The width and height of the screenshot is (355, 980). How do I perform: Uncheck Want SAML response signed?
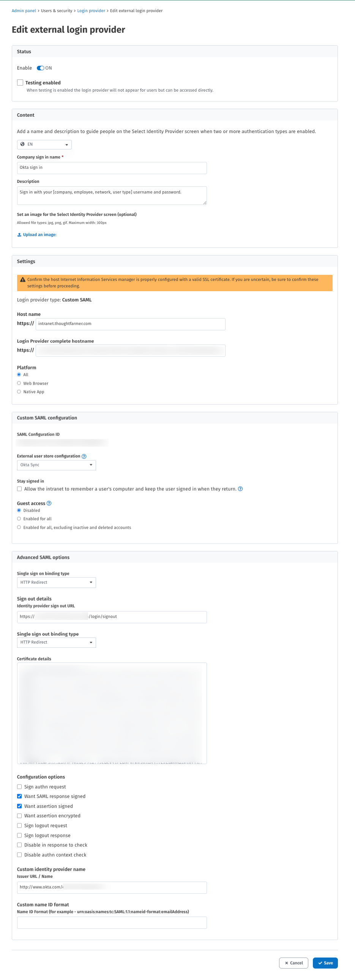click(x=19, y=796)
